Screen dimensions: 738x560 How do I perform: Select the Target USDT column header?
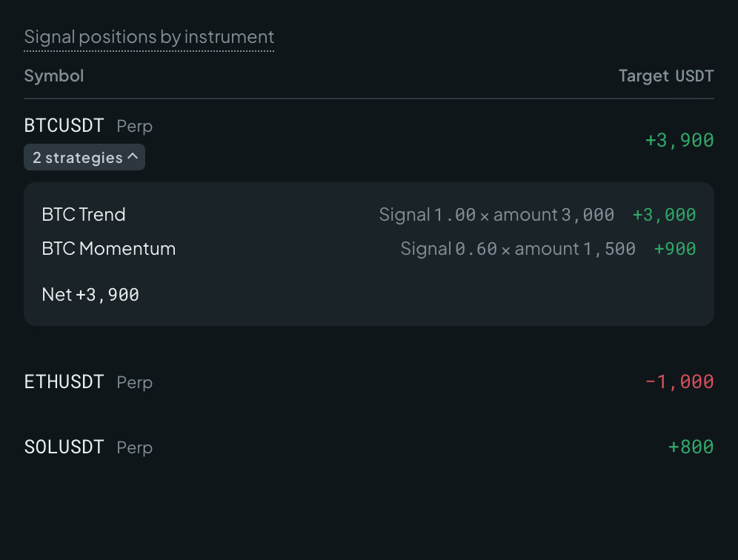[x=666, y=76]
